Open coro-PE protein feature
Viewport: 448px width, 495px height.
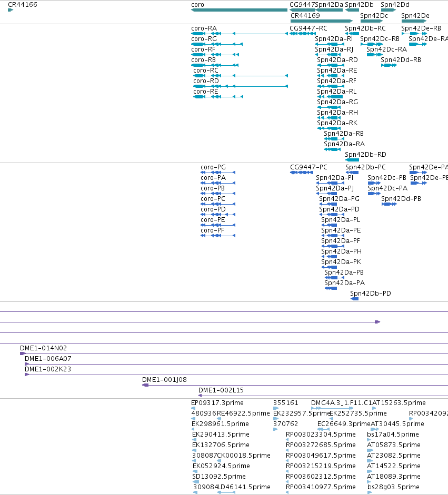pyautogui.click(x=218, y=225)
